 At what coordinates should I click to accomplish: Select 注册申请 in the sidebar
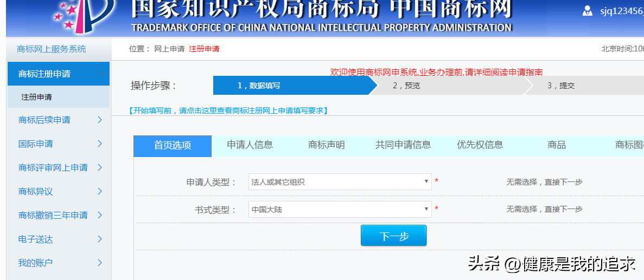click(37, 97)
